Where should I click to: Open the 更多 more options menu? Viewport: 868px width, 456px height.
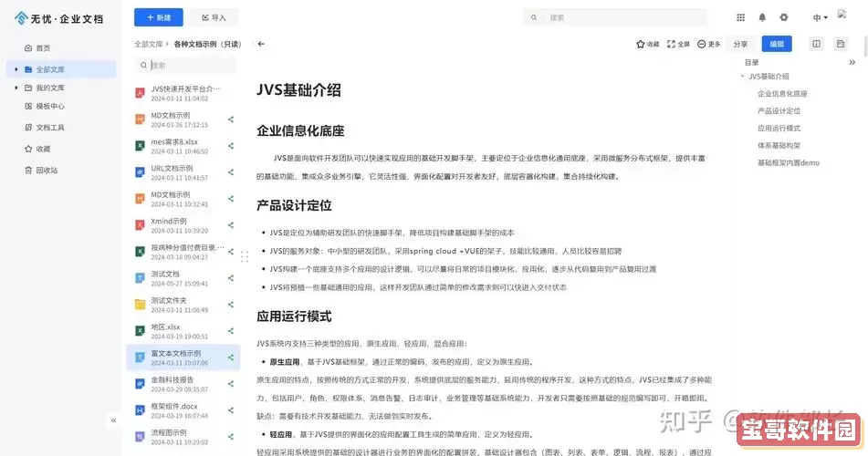[709, 44]
